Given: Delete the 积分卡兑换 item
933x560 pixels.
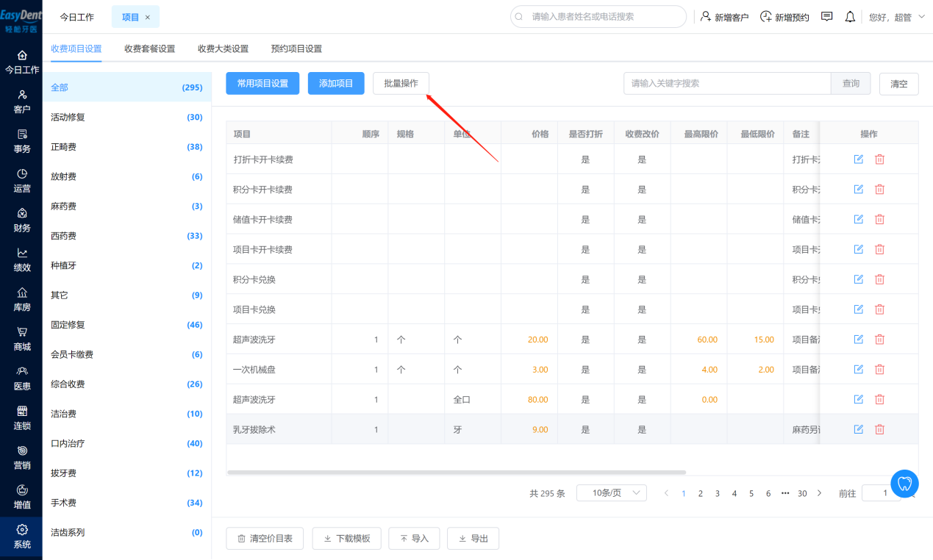Looking at the screenshot, I should pyautogui.click(x=879, y=280).
